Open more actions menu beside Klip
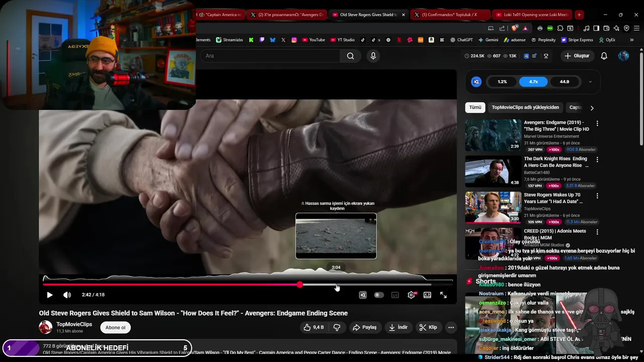This screenshot has height=362, width=644. pos(451,327)
